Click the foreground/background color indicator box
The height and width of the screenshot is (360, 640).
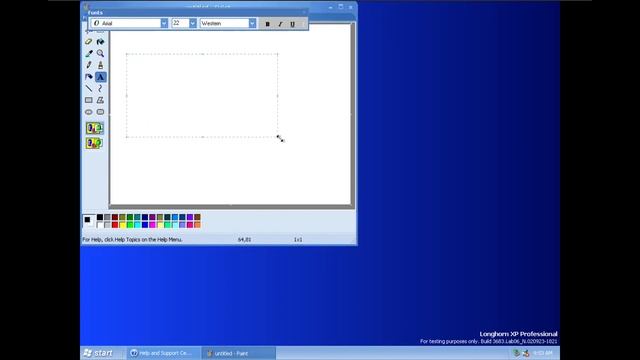[x=89, y=221]
